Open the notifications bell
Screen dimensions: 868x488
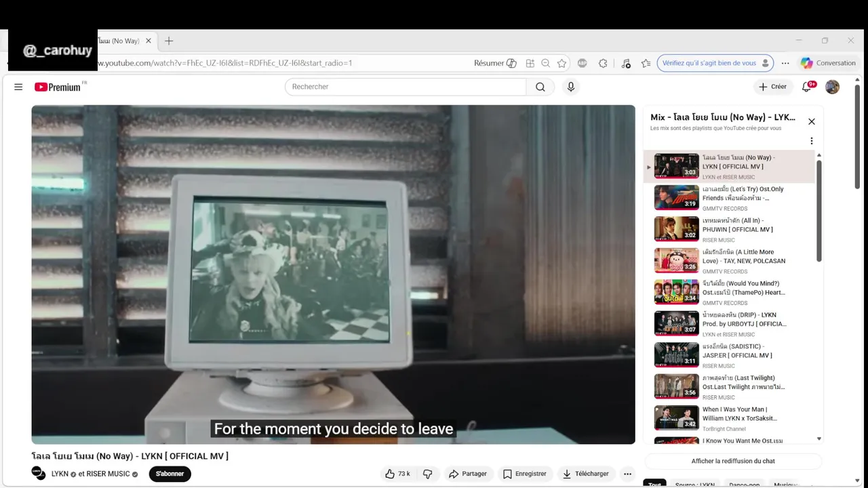click(807, 87)
